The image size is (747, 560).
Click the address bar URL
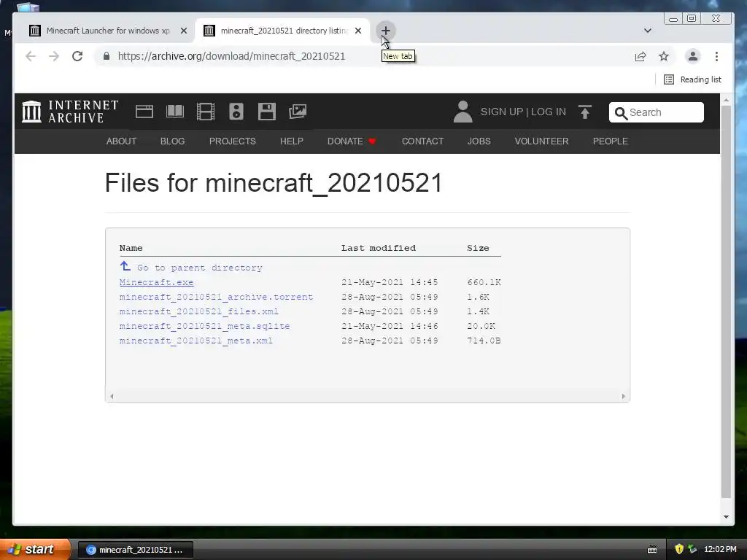[x=231, y=56]
